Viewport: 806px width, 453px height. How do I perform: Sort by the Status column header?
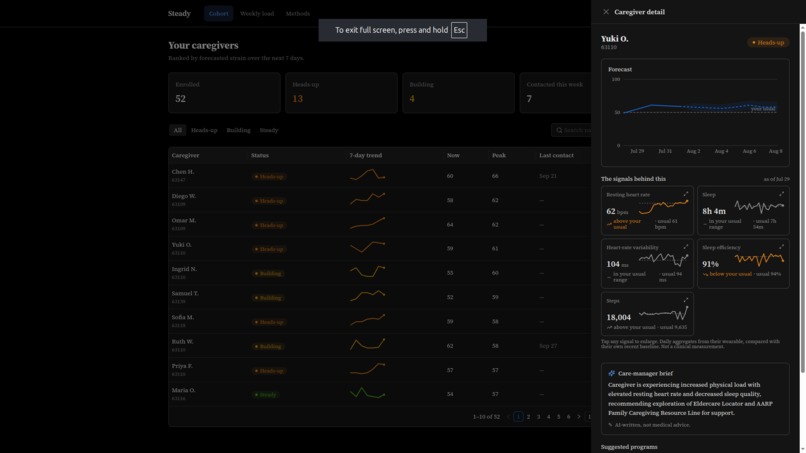click(260, 155)
